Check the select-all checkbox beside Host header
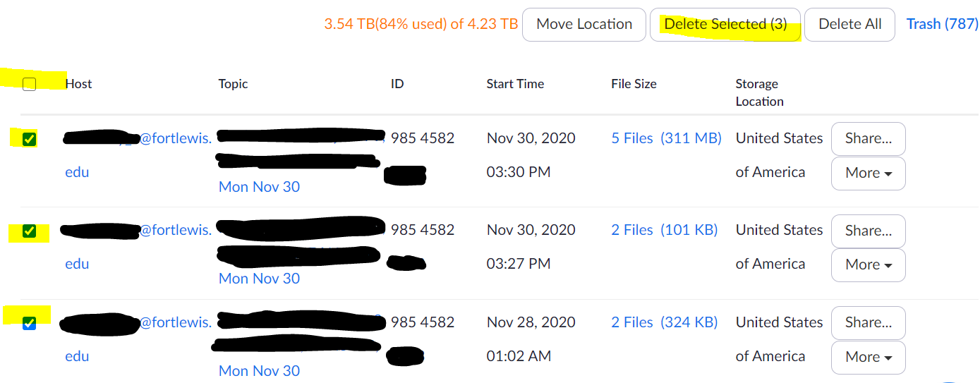This screenshot has width=980, height=383. click(x=30, y=84)
